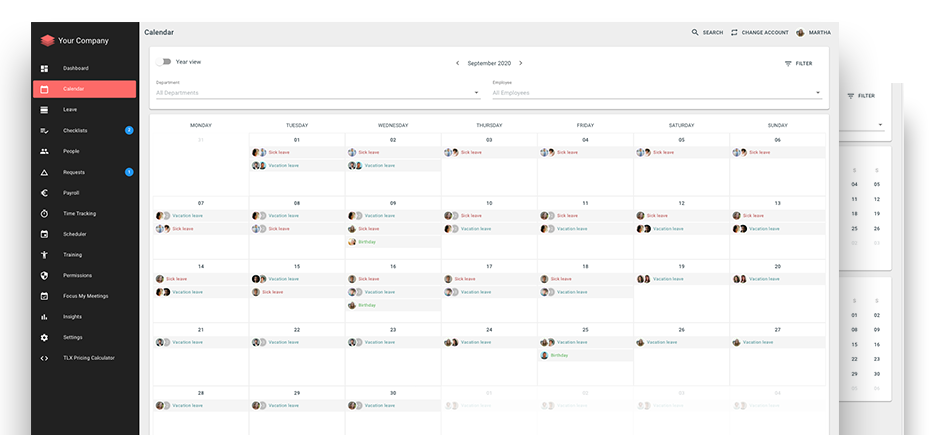Click the Checklists notification badge
The width and height of the screenshot is (950, 435).
tap(129, 130)
